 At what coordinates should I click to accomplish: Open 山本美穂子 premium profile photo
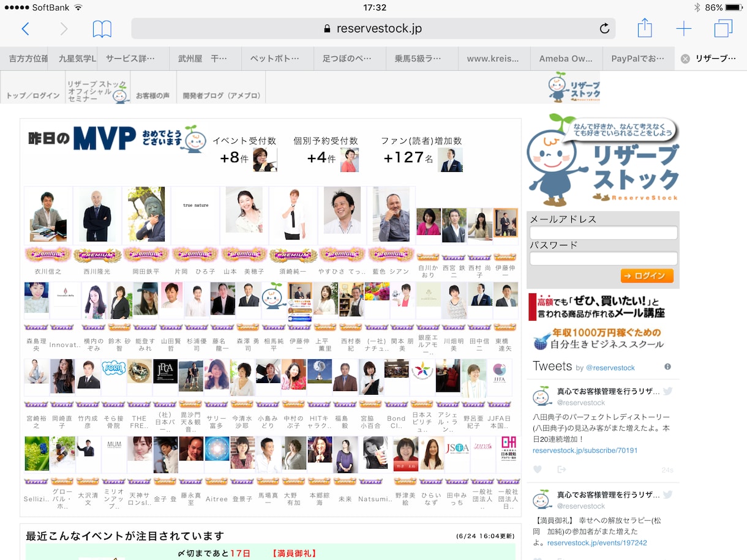click(244, 211)
